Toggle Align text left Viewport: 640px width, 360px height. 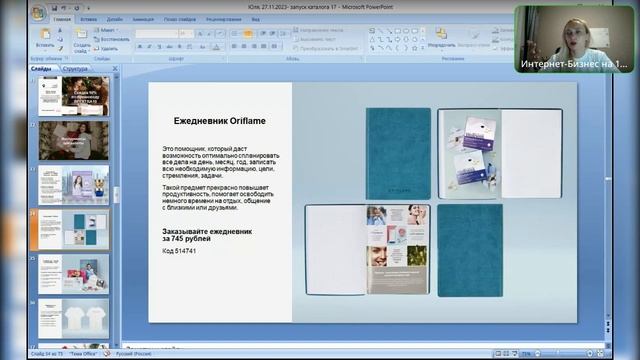point(234,47)
